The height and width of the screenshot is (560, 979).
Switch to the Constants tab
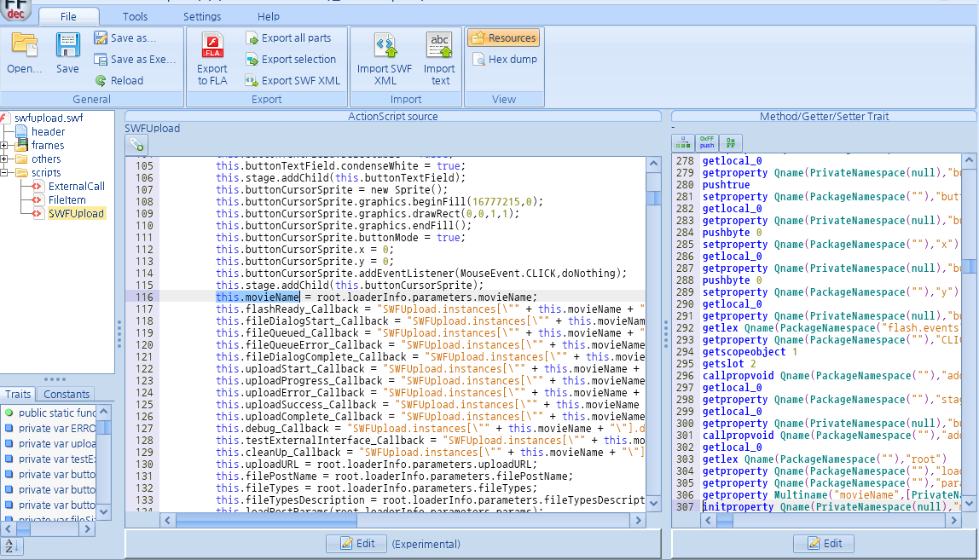[x=67, y=394]
